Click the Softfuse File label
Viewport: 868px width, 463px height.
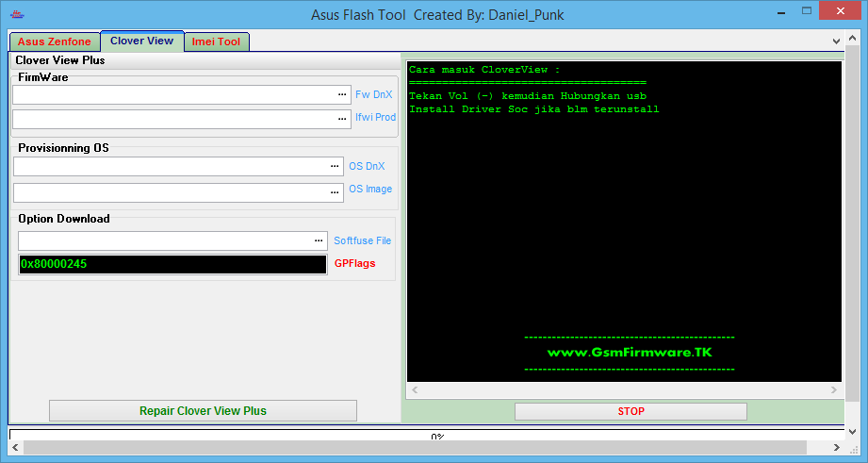pos(362,240)
